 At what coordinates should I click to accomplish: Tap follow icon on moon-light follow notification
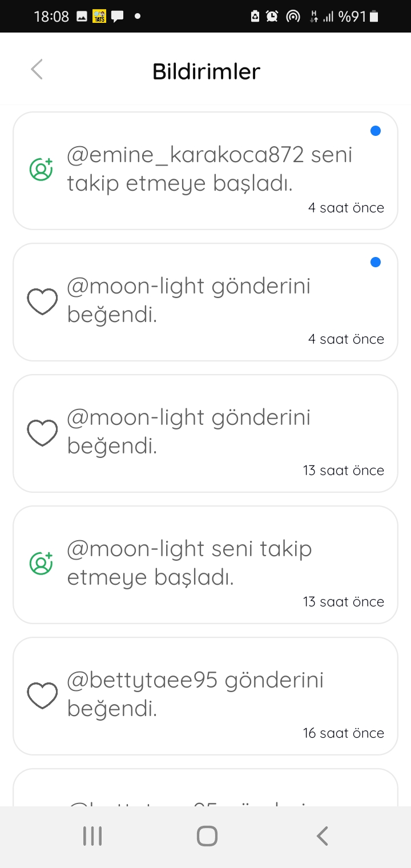click(x=41, y=564)
